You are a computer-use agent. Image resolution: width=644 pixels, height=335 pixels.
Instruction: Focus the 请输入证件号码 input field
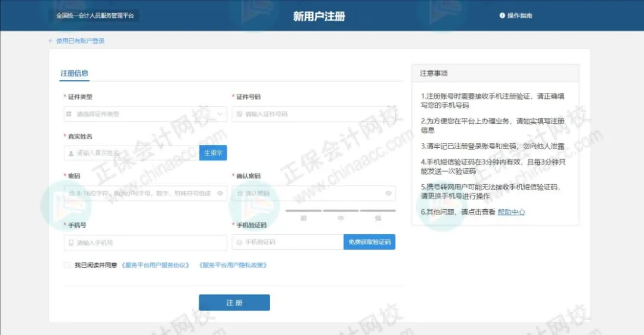click(x=314, y=114)
